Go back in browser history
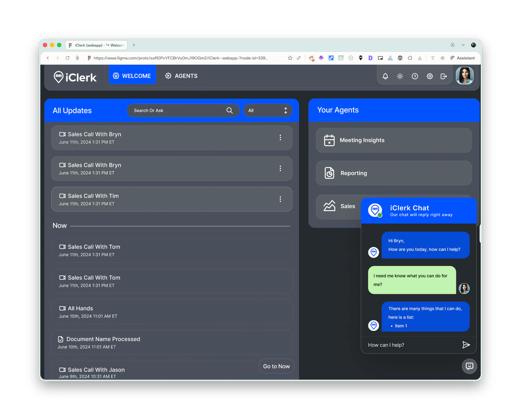 coord(48,58)
